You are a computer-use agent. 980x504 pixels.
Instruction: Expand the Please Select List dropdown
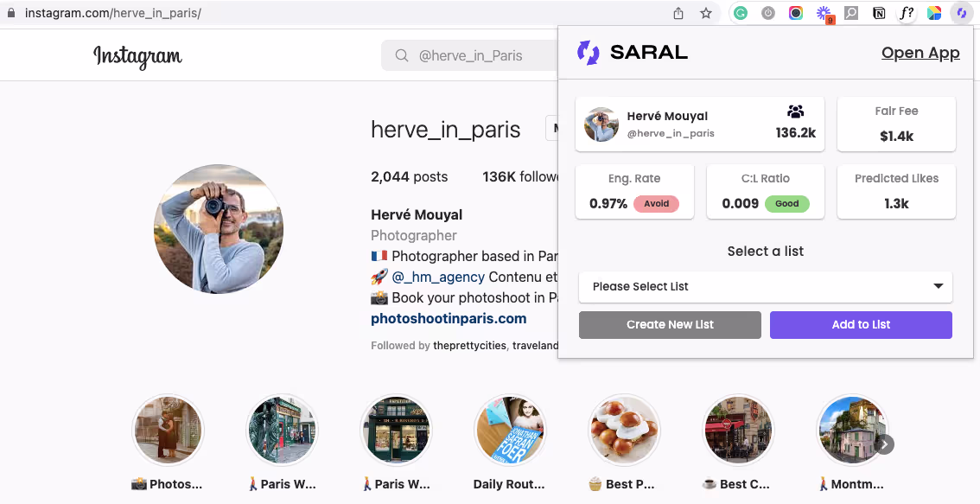tap(766, 286)
